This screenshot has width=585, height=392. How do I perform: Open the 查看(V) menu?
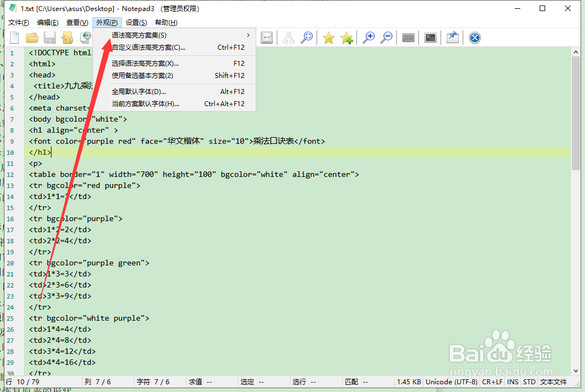(x=77, y=22)
